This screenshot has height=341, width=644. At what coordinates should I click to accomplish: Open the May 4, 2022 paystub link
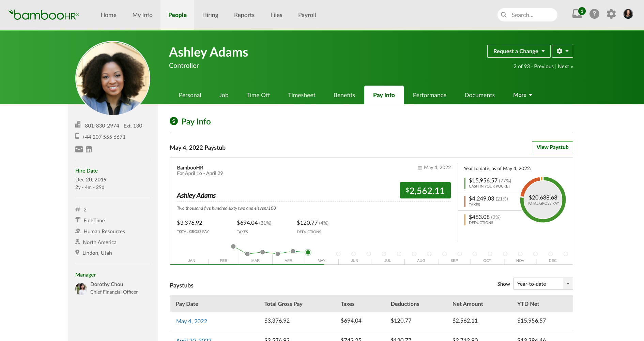191,321
